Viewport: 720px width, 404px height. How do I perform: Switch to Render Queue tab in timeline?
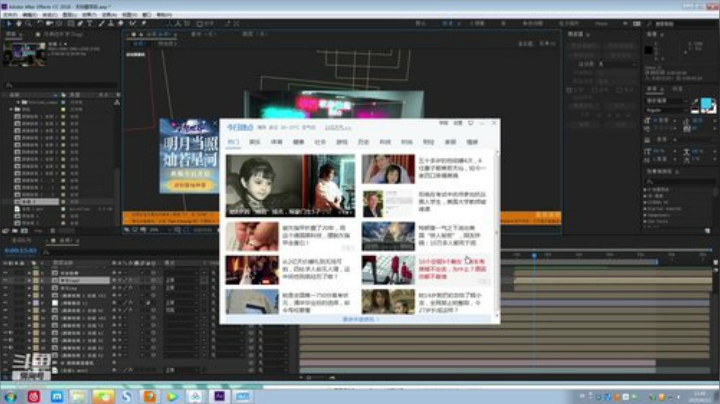point(21,240)
